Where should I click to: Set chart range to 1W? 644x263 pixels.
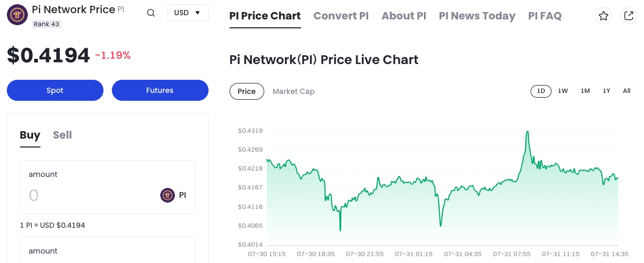point(563,91)
